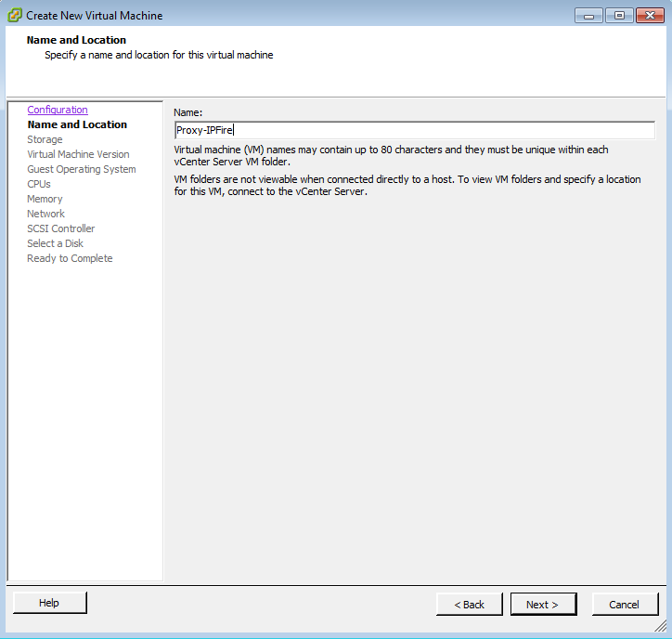Jump to Ready to Complete step
Viewport: 672px width, 639px height.
(70, 258)
